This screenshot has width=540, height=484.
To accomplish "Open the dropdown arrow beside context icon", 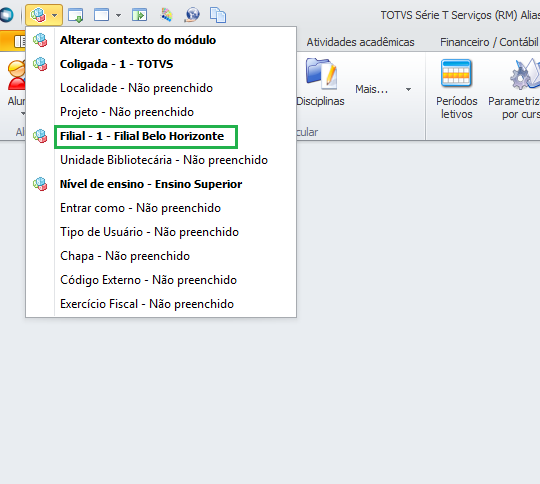I will pyautogui.click(x=54, y=16).
